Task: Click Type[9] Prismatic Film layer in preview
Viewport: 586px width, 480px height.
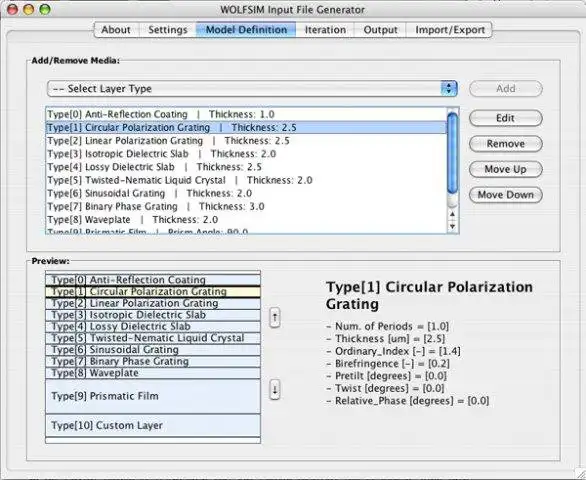Action: point(153,396)
